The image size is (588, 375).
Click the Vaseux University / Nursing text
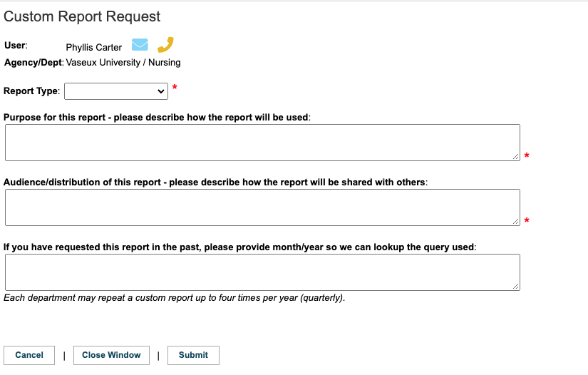(x=123, y=62)
